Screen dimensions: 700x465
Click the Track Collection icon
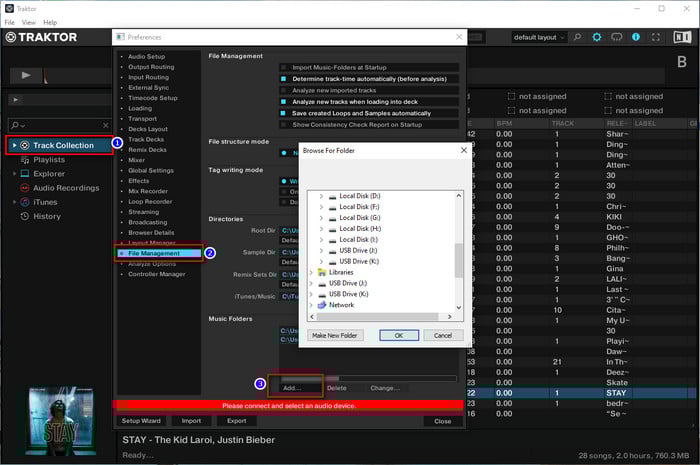point(25,145)
